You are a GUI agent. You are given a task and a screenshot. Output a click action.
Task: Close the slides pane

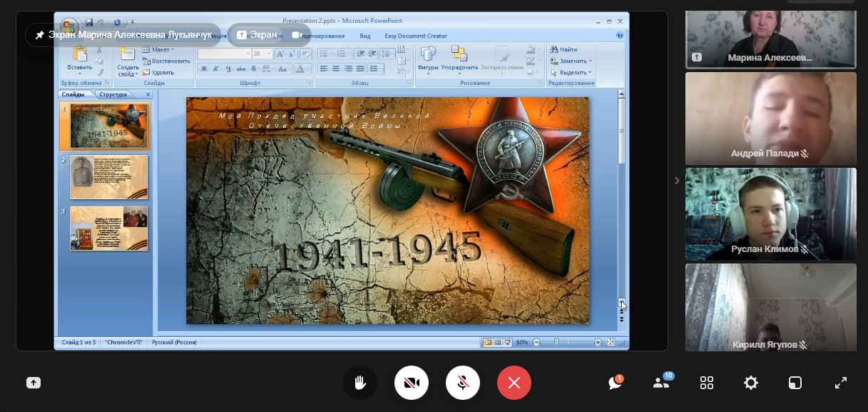pyautogui.click(x=148, y=94)
